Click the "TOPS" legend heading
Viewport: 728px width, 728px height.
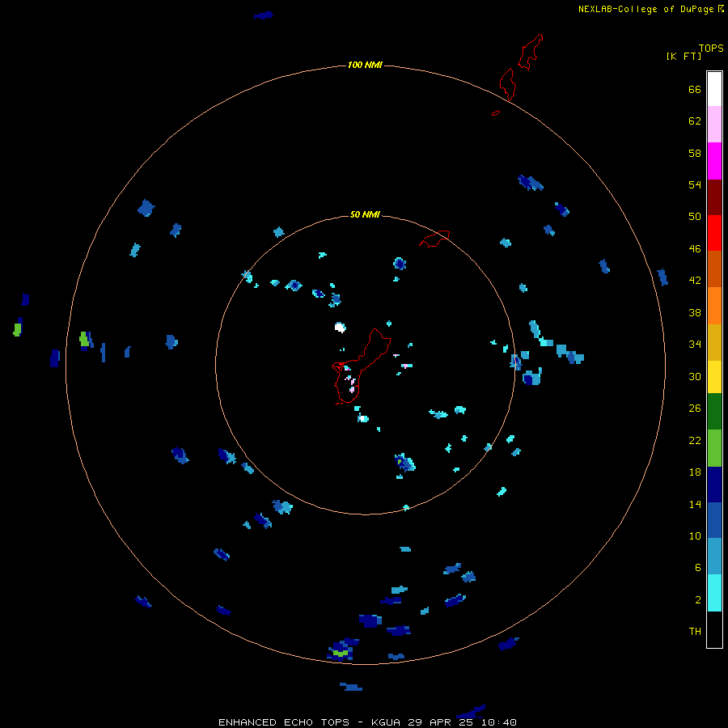click(711, 49)
